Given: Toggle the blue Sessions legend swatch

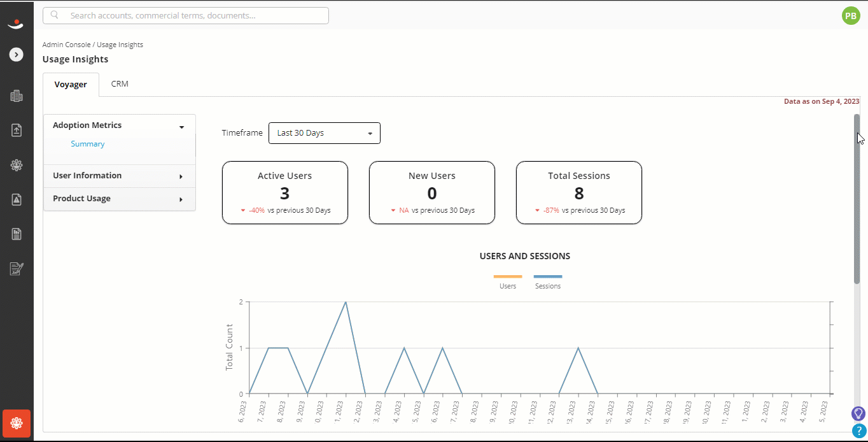Looking at the screenshot, I should tap(548, 276).
